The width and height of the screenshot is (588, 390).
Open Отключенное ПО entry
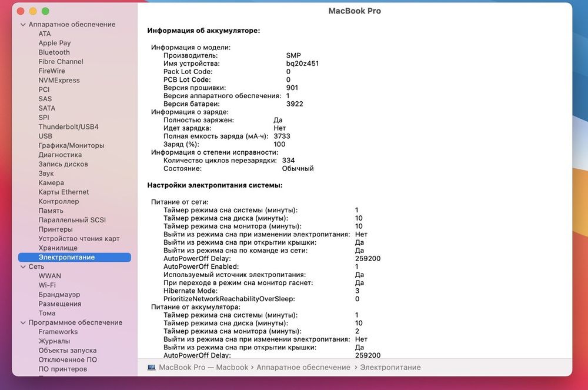(x=68, y=360)
